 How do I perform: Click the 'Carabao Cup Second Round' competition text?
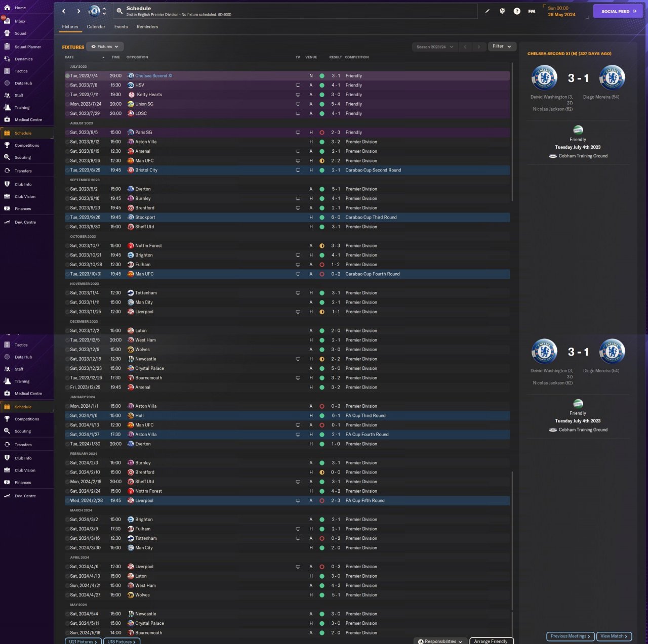373,170
